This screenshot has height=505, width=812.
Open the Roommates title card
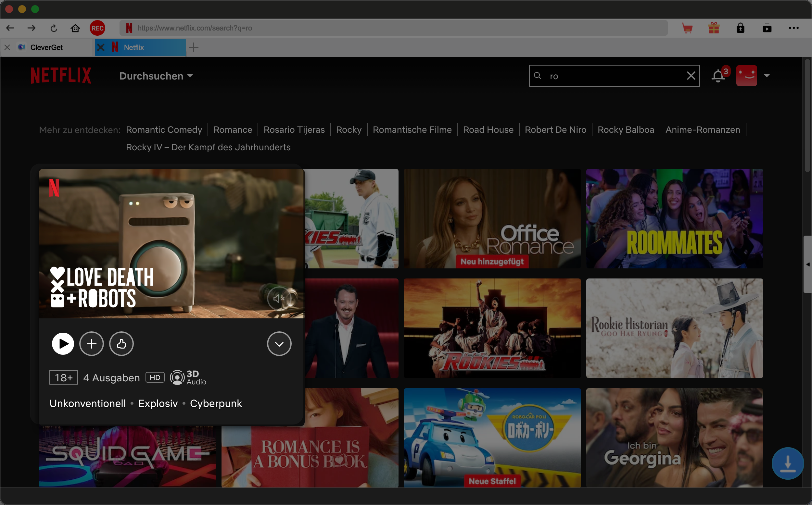coord(674,218)
